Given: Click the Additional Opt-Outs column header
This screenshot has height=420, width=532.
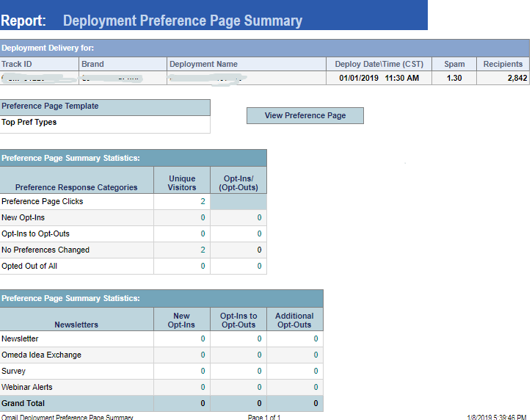Looking at the screenshot, I should pyautogui.click(x=294, y=320).
